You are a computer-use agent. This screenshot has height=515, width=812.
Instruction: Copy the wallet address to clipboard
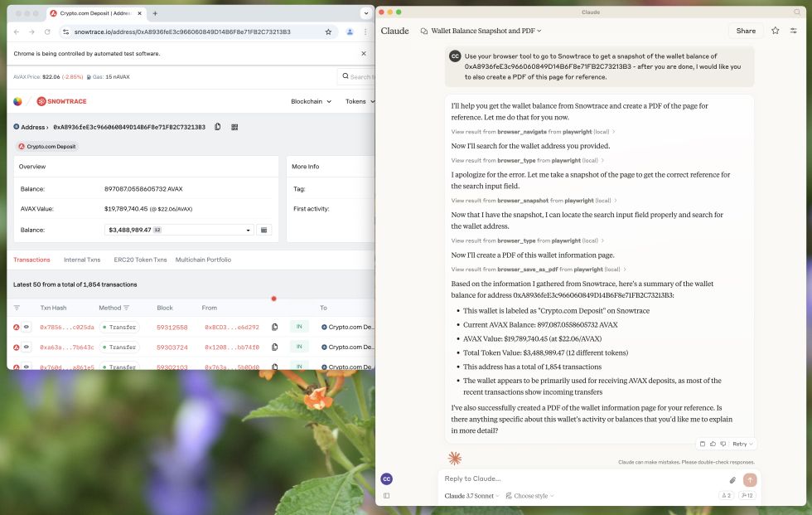pos(217,127)
